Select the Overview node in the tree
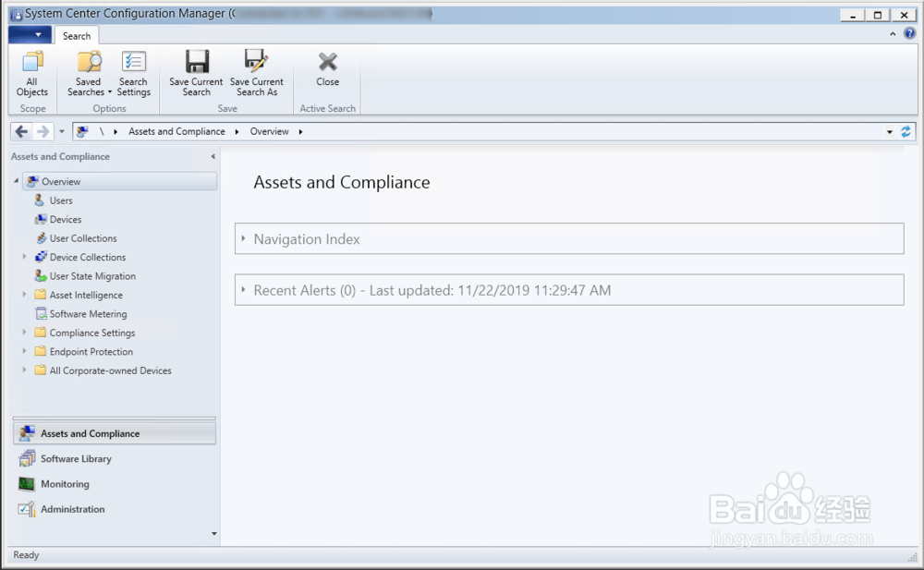 point(119,182)
